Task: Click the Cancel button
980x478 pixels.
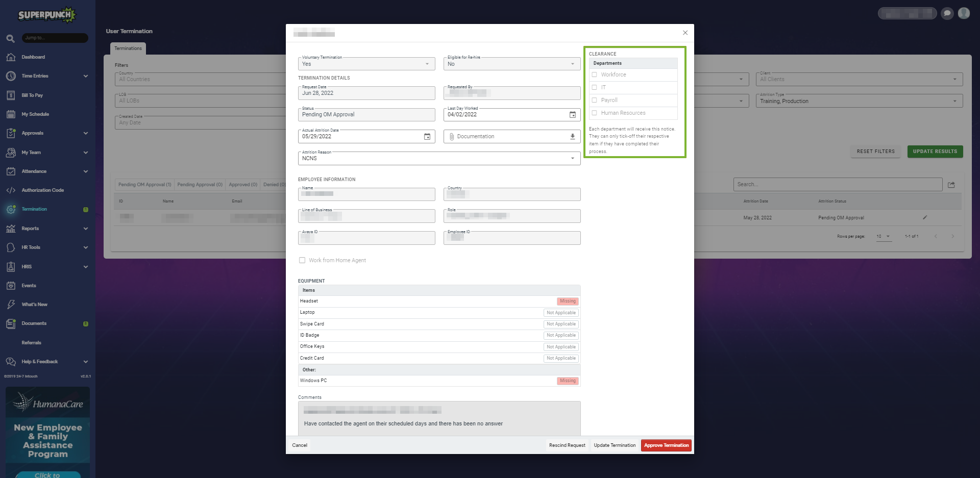Action: point(300,445)
